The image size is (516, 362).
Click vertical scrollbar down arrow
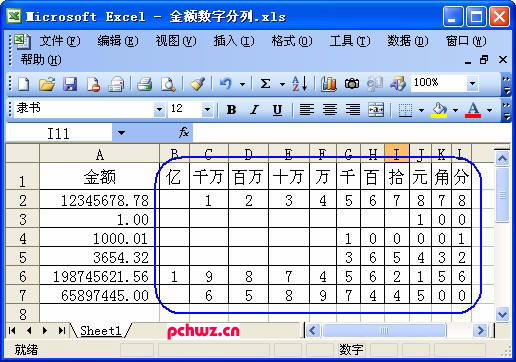pos(502,314)
